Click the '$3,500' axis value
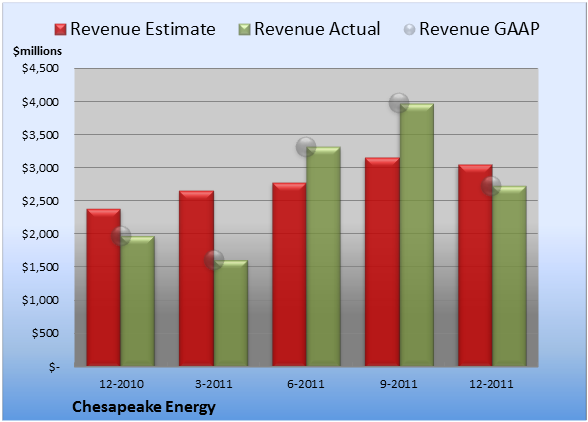This screenshot has height=422, width=588. tap(40, 135)
